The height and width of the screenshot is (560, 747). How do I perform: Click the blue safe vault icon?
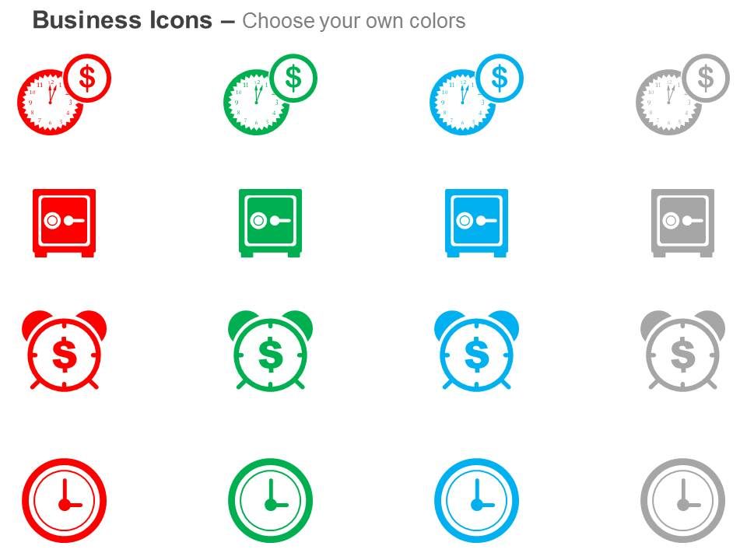point(476,223)
